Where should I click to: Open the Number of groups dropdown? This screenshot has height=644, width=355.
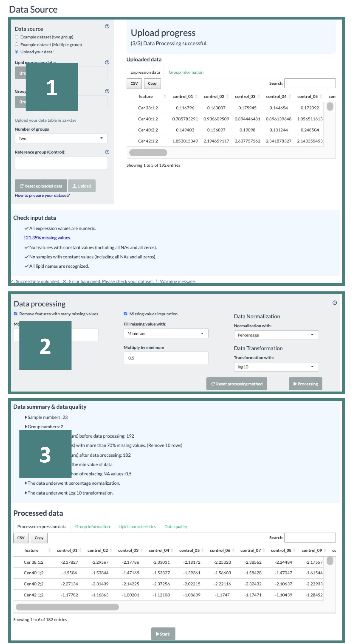tap(61, 139)
